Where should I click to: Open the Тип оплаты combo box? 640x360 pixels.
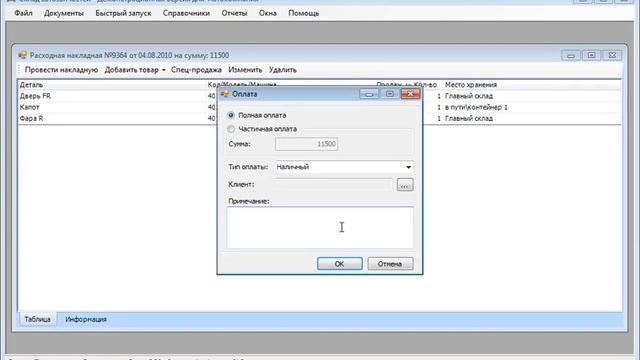[344, 167]
